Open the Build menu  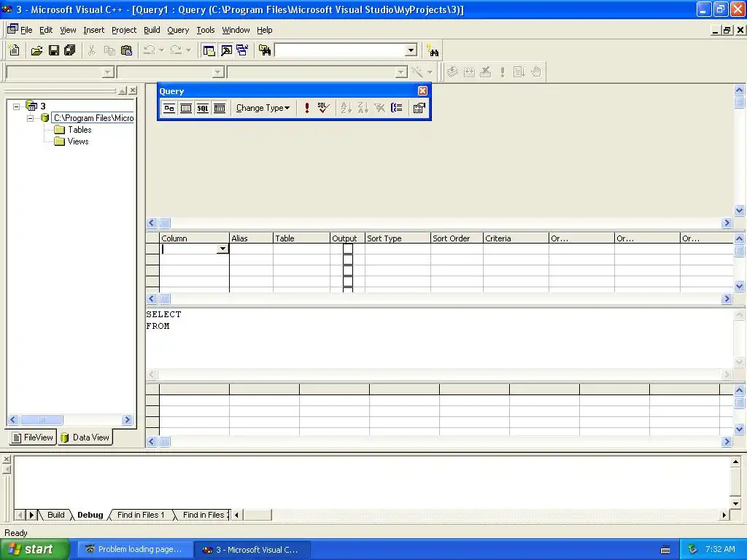(152, 30)
